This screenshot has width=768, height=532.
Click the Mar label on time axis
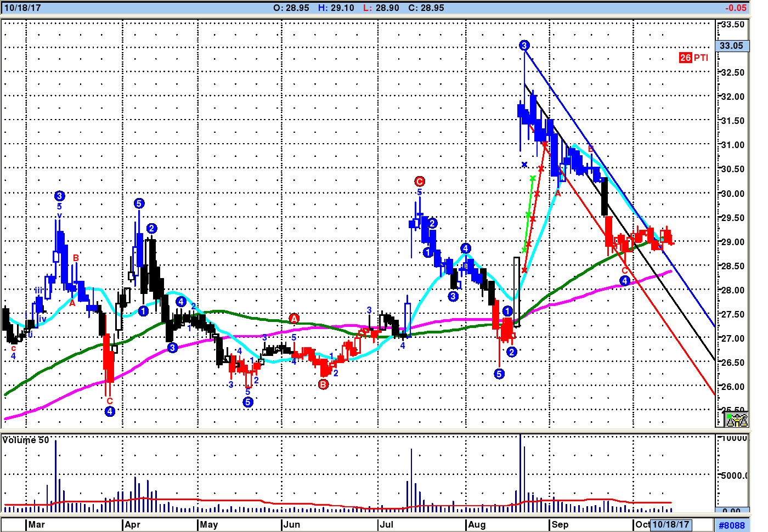[x=37, y=524]
